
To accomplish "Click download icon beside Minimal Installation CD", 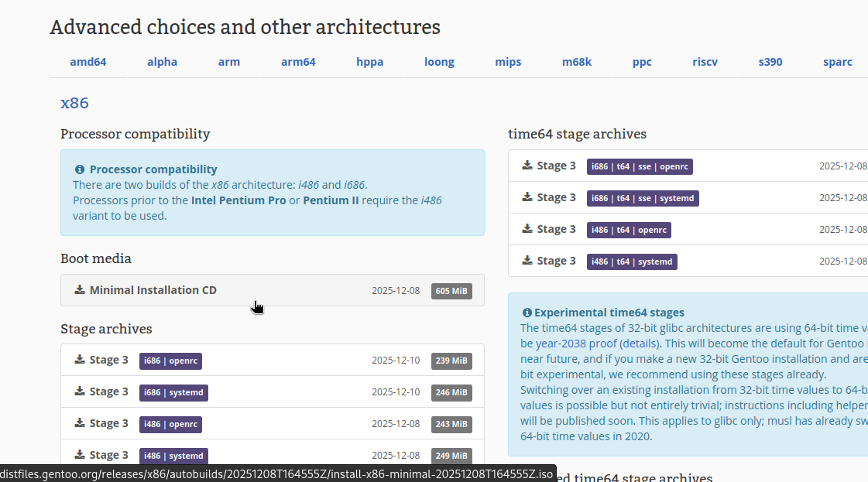I will 79,290.
